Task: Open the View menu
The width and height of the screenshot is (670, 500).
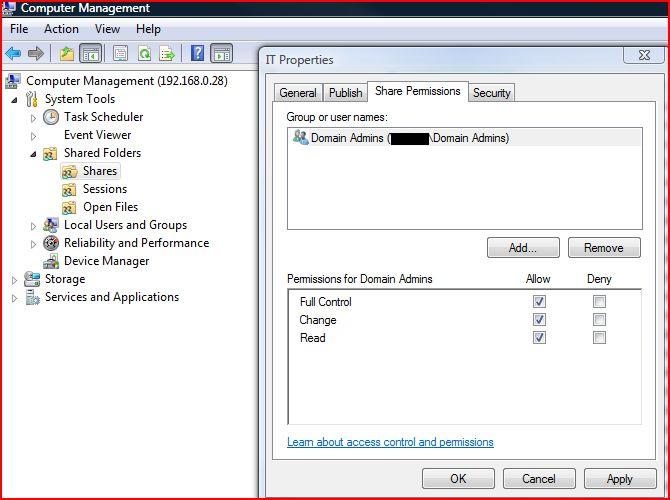Action: (x=107, y=29)
